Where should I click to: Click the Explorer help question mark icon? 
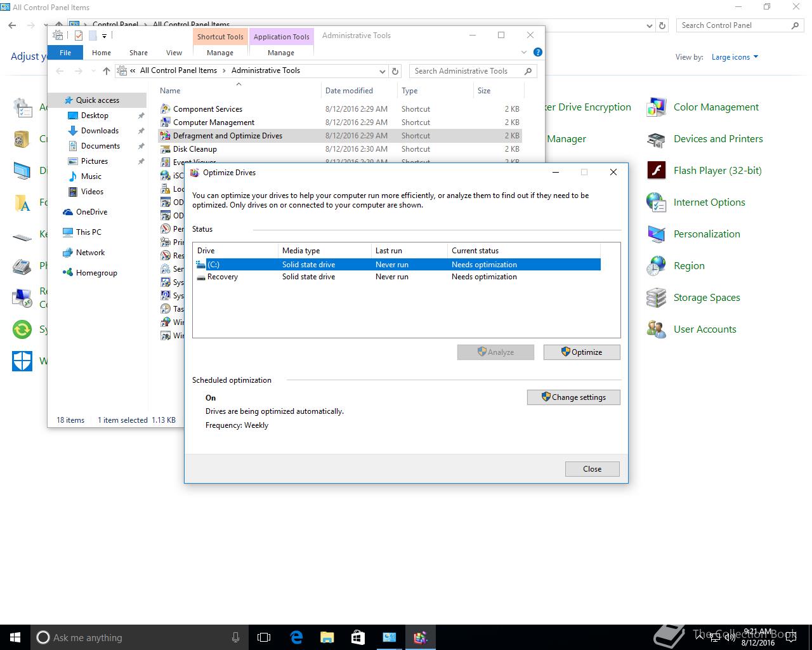537,53
